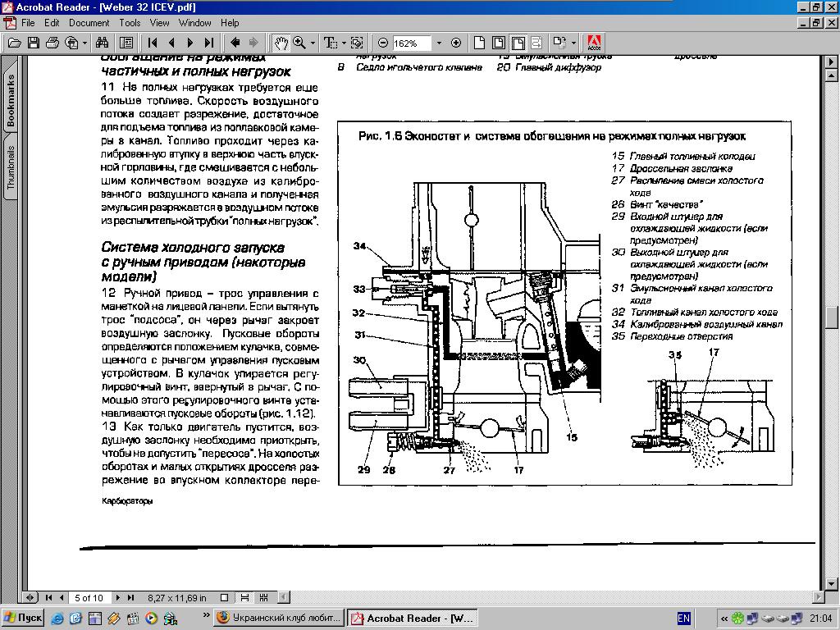This screenshot has height=630, width=840.
Task: Expand the zoom-in tool options arrow
Action: tap(314, 43)
